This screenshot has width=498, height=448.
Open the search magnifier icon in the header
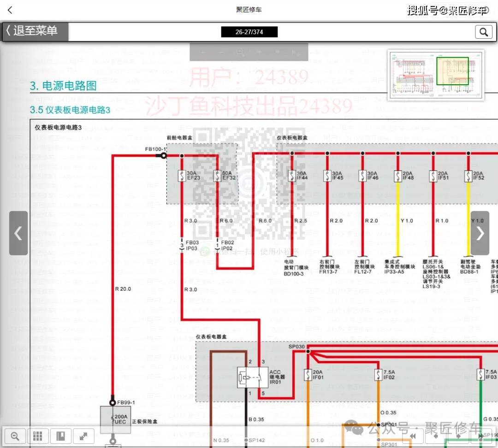click(483, 32)
